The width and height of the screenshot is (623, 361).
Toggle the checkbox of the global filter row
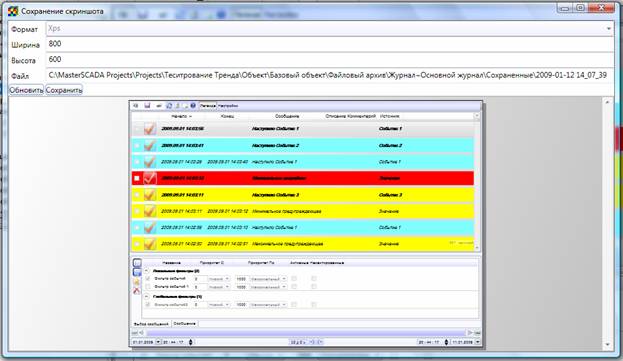point(148,305)
